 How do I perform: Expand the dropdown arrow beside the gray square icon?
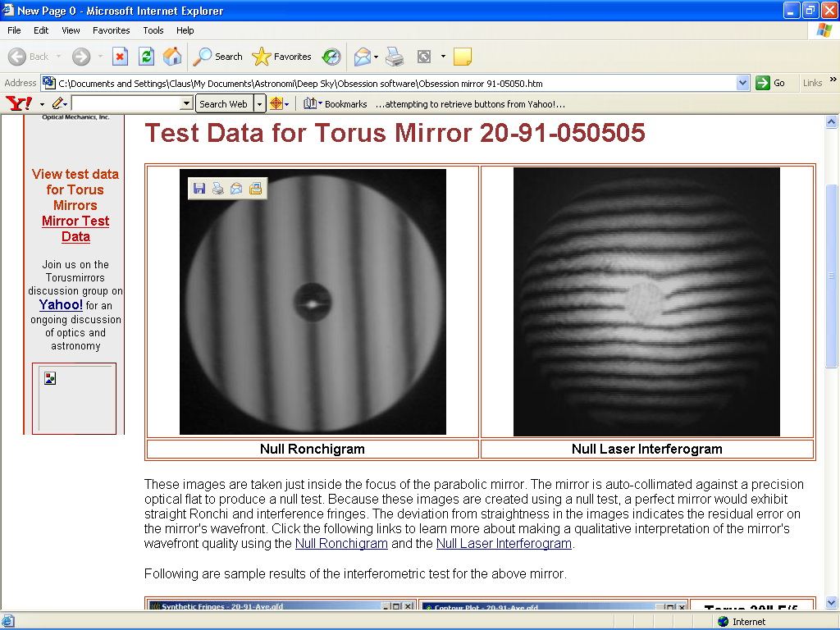click(x=443, y=56)
